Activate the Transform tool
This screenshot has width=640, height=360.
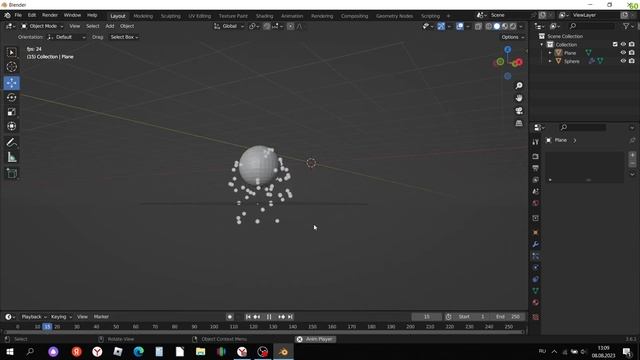(x=11, y=126)
